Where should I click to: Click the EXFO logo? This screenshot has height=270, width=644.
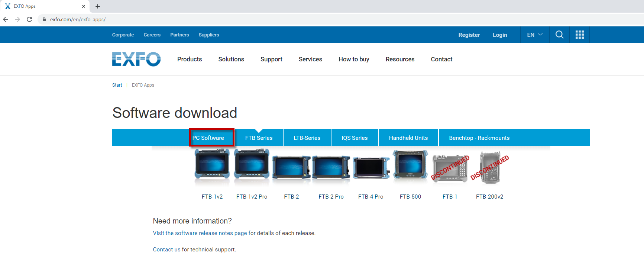coord(136,59)
